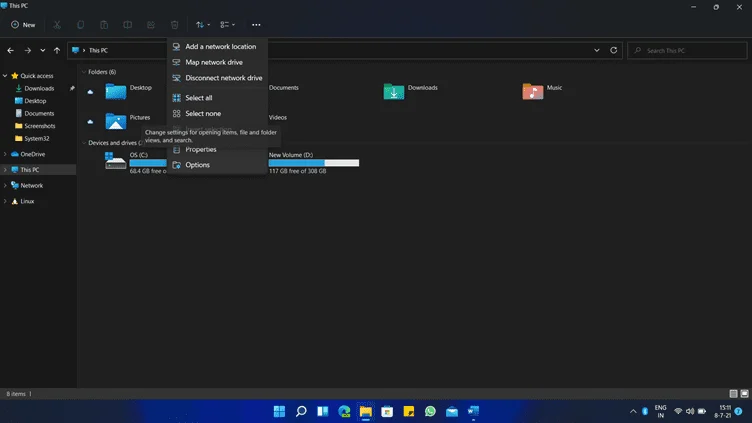752x423 pixels.
Task: Open the Layout and view options dropdown
Action: (228, 25)
